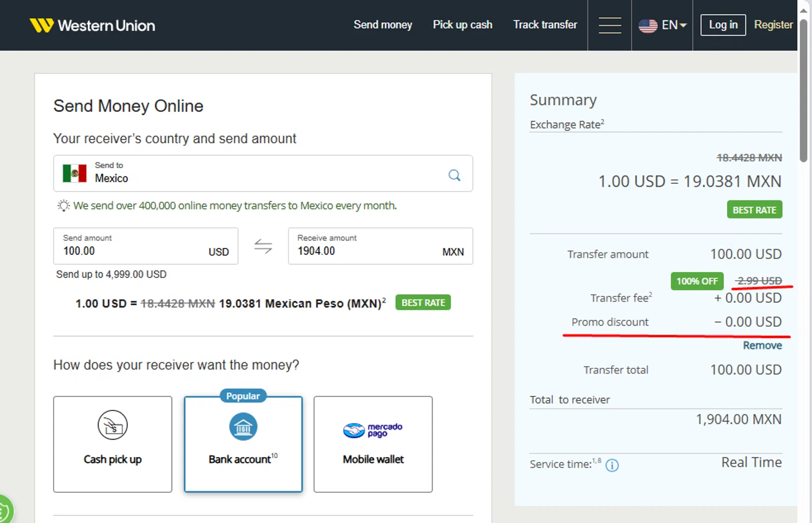Click the Log in button
Viewport: 812px width, 523px height.
pos(723,25)
